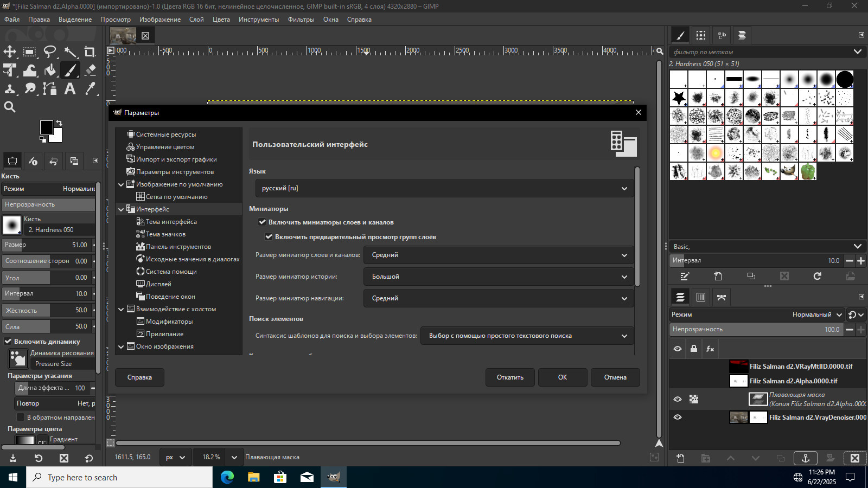Swap foreground and background colors

pos(59,123)
